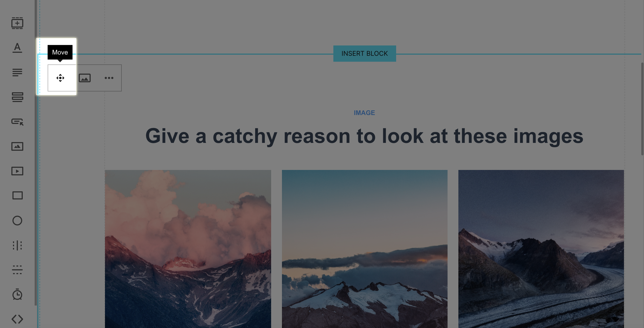
Task: Select the circle shape icon
Action: [x=17, y=221]
